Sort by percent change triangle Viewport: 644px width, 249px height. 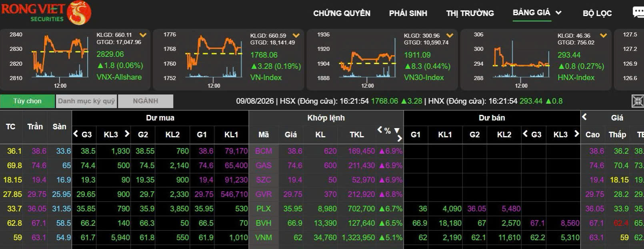[x=397, y=131]
